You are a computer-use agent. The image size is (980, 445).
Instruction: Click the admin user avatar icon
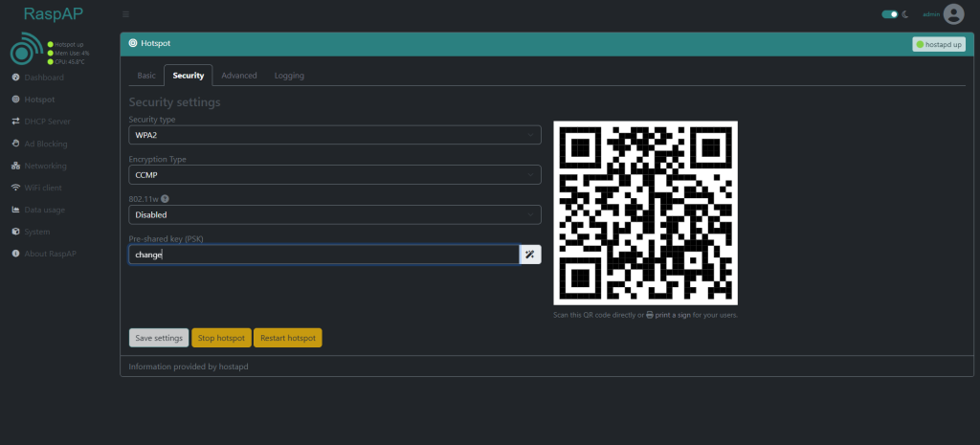click(x=952, y=14)
